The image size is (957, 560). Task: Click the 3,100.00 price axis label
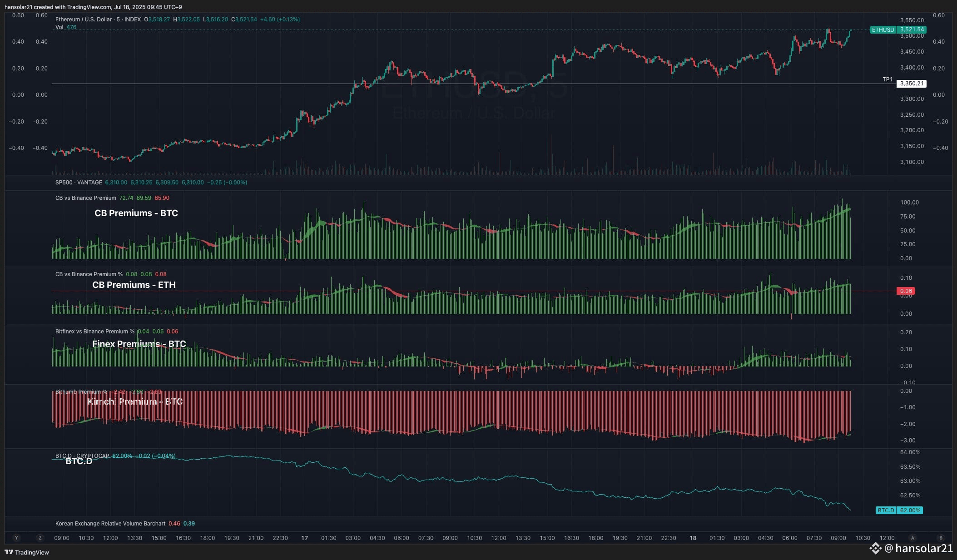(x=912, y=162)
